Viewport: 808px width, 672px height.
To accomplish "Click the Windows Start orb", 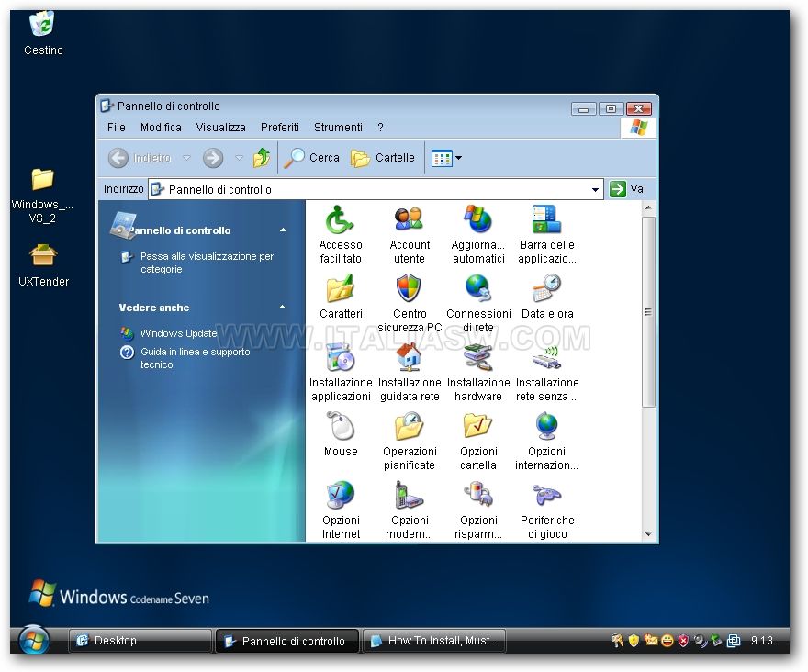I will (34, 640).
